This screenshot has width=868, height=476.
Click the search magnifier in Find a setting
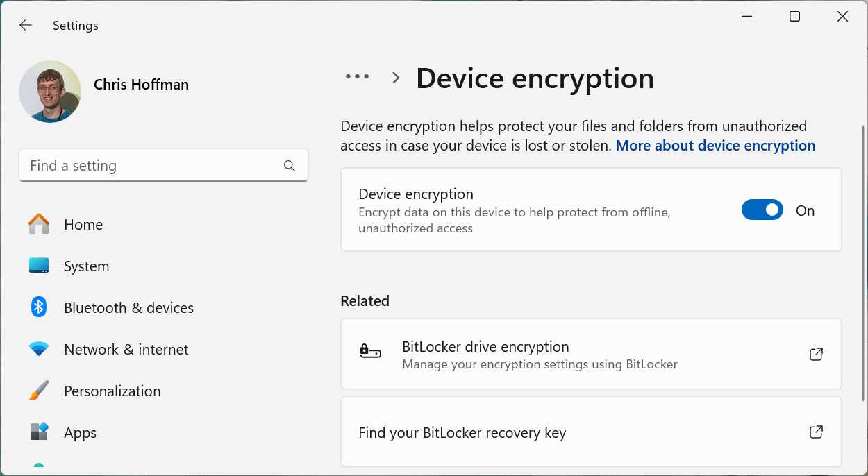tap(290, 165)
